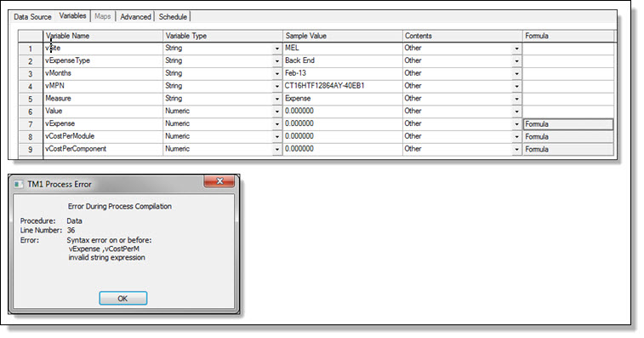The image size is (644, 338).
Task: Select row header number 1
Action: (31, 49)
